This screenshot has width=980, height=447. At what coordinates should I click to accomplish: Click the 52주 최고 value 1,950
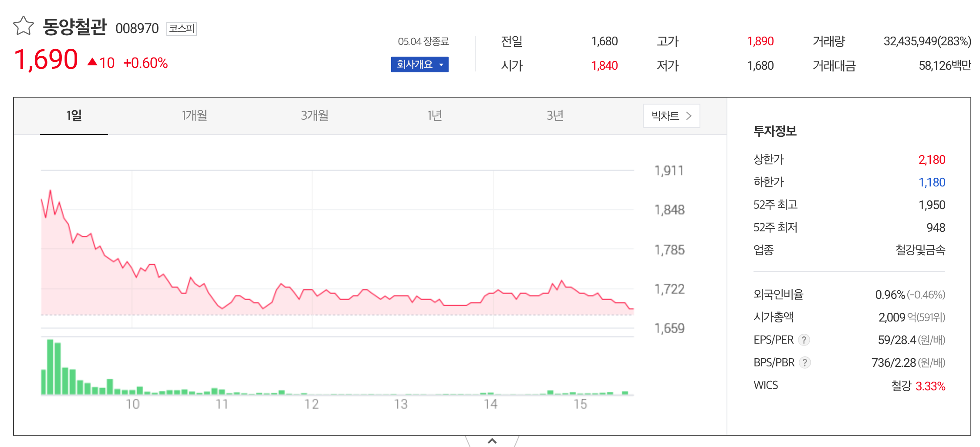(932, 205)
